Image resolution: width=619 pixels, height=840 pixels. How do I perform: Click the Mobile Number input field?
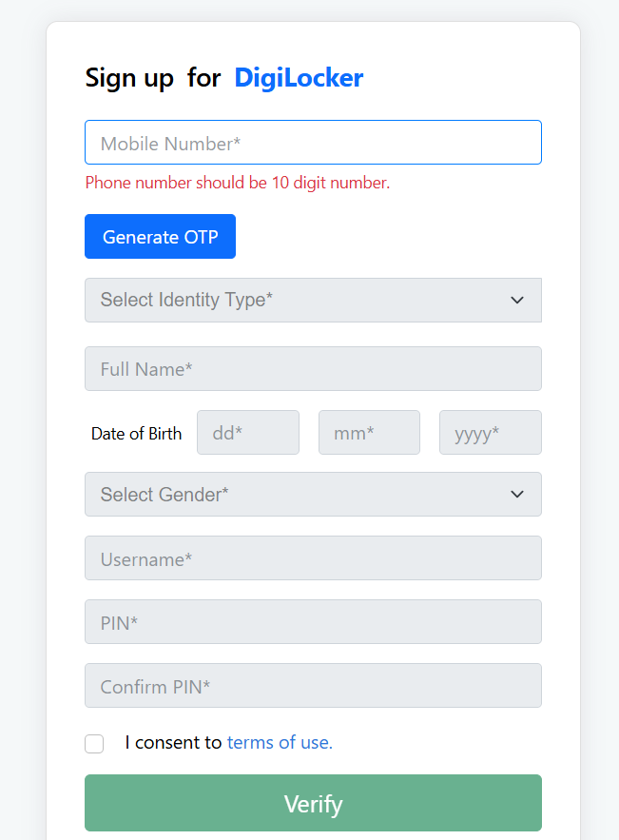click(x=313, y=143)
